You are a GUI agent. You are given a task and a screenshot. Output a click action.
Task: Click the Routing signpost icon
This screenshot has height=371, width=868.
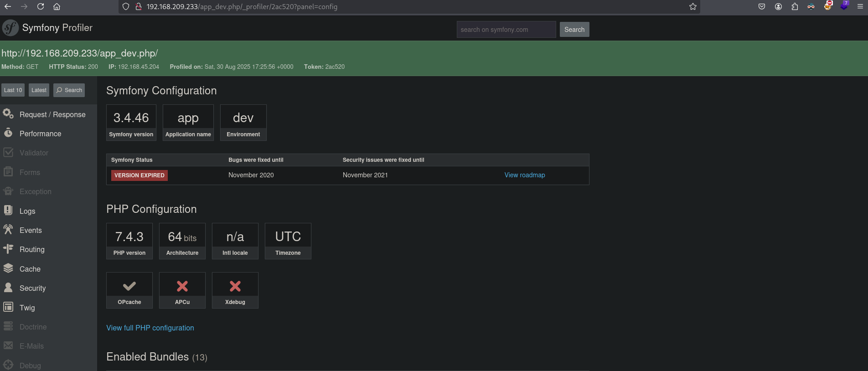click(8, 249)
